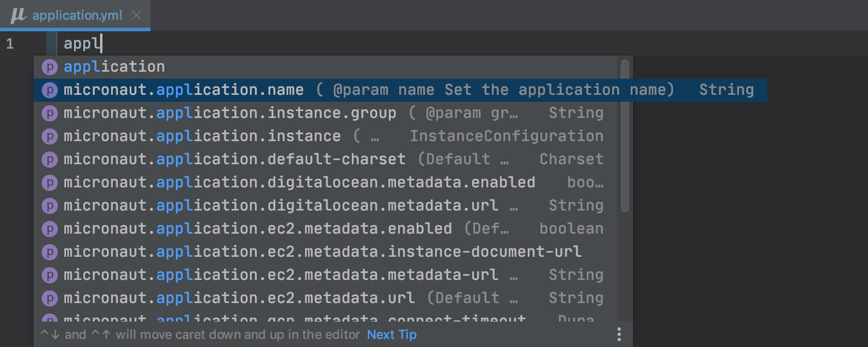Click property icon beside micronaut.application.default-charset
The image size is (868, 347).
pos(50,160)
